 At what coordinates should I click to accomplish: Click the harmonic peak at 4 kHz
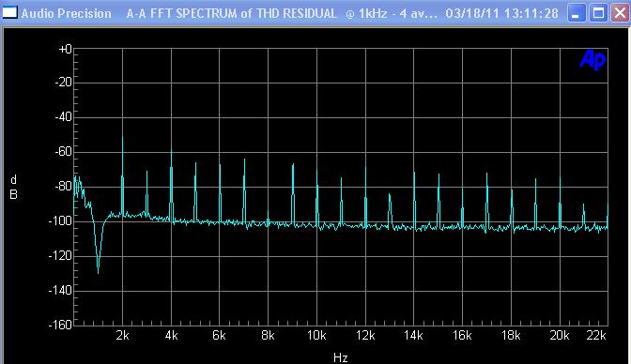click(x=172, y=186)
